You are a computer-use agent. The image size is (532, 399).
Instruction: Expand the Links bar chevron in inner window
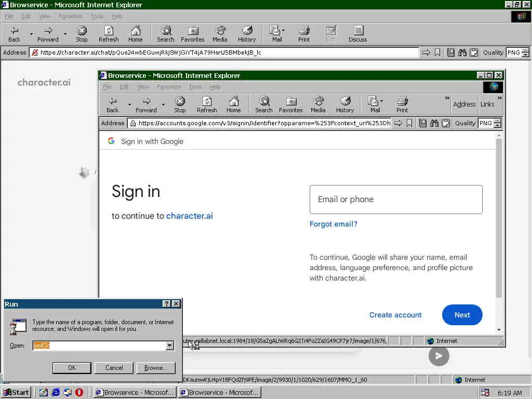499,98
